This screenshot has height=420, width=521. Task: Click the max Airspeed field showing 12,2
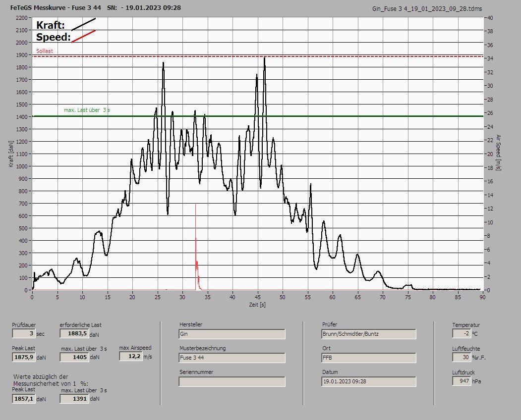(131, 356)
